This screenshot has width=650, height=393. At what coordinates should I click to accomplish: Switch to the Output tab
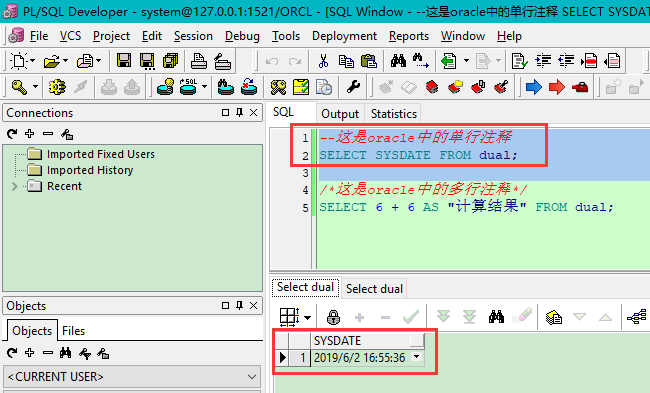(340, 114)
